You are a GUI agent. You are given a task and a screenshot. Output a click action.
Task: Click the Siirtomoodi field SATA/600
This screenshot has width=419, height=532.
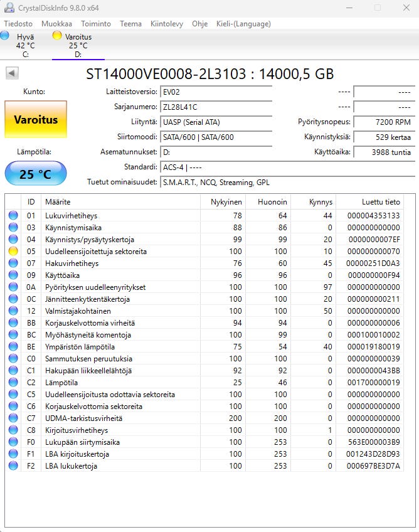point(216,137)
